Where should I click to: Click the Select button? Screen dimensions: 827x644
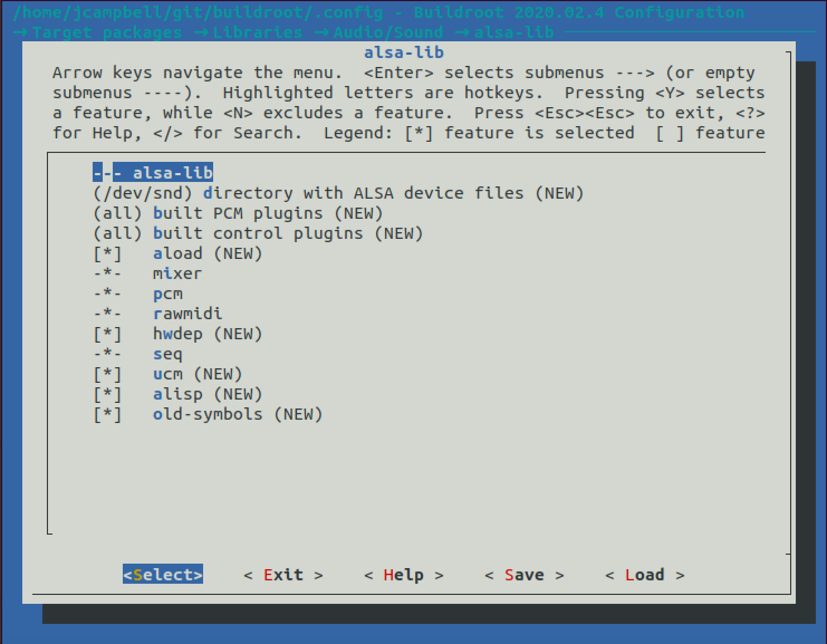pyautogui.click(x=163, y=574)
